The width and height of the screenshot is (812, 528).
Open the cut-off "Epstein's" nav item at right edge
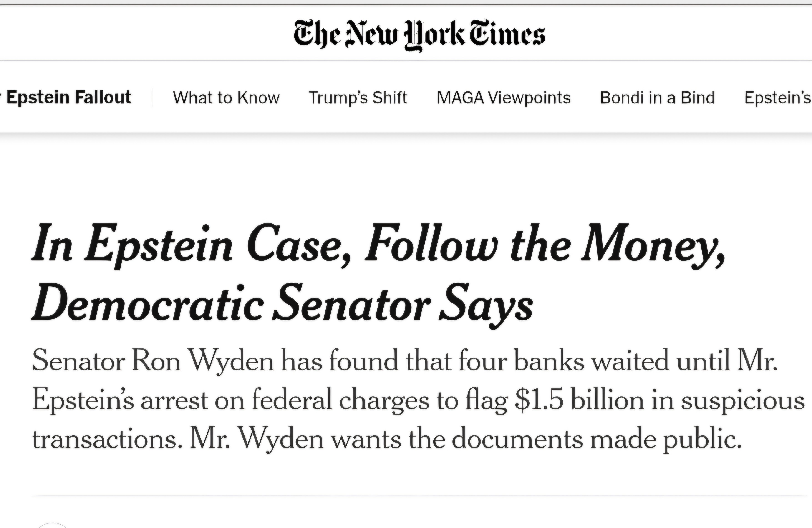pyautogui.click(x=777, y=98)
